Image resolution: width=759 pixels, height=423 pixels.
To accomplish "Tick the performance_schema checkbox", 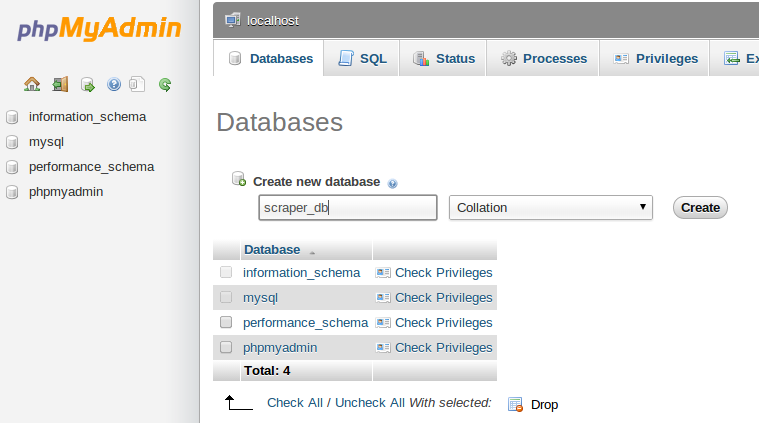I will [226, 322].
